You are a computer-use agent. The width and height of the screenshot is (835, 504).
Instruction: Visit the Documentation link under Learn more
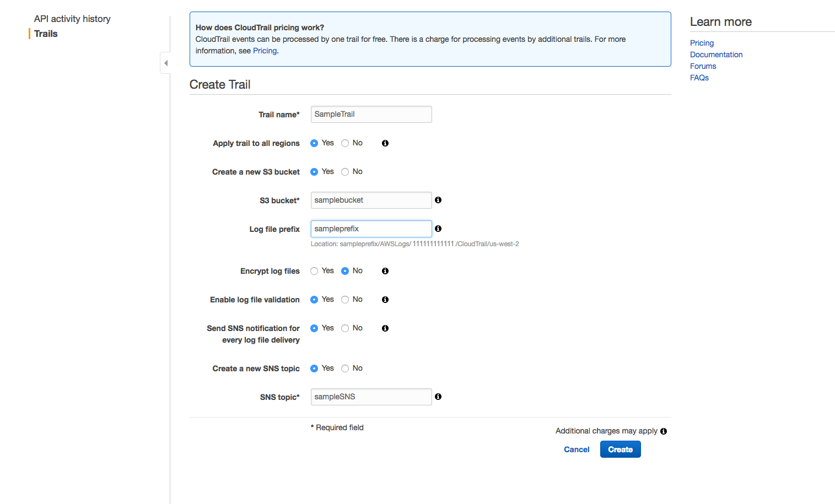coord(716,54)
